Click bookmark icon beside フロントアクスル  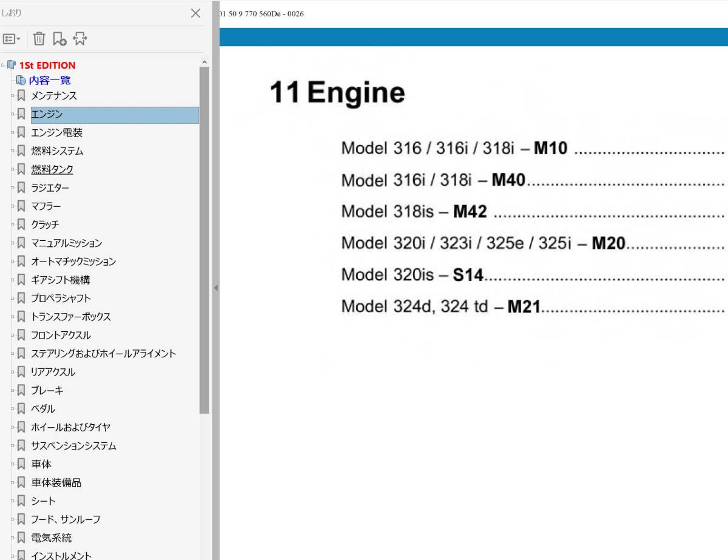pos(21,335)
